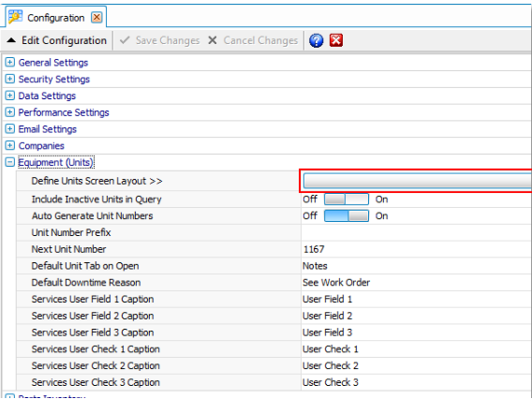This screenshot has width=532, height=399.
Task: Open the Performance Settings link
Action: [64, 112]
